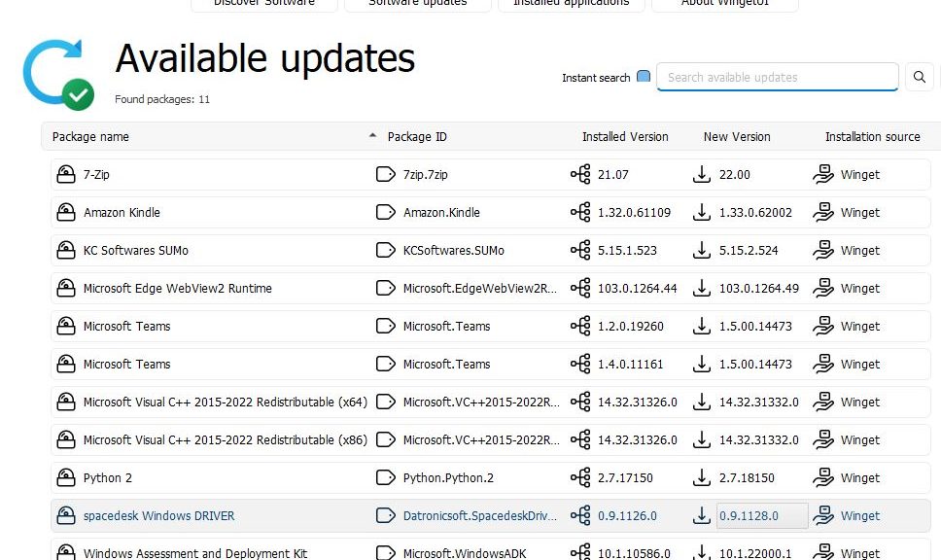The image size is (941, 560).
Task: Select Microsoft Teams with installed version 1.4.0.11161
Action: [x=126, y=364]
